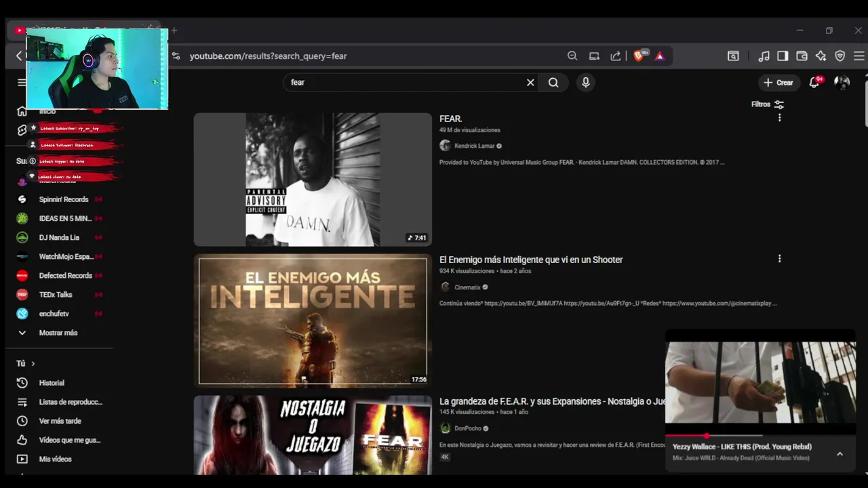Seek on the mini player red progress bar

coord(760,436)
